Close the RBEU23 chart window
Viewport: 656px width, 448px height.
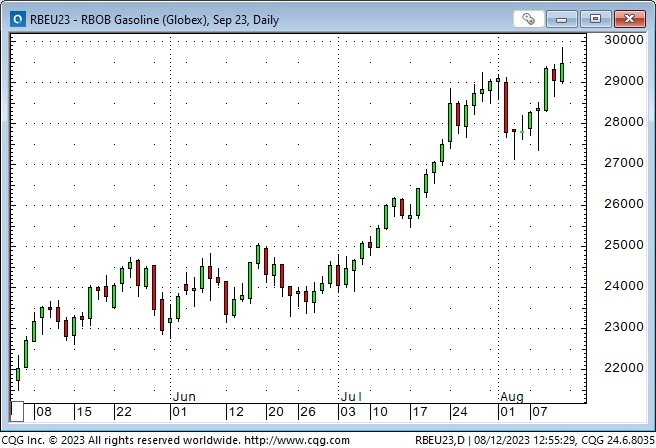click(x=629, y=19)
